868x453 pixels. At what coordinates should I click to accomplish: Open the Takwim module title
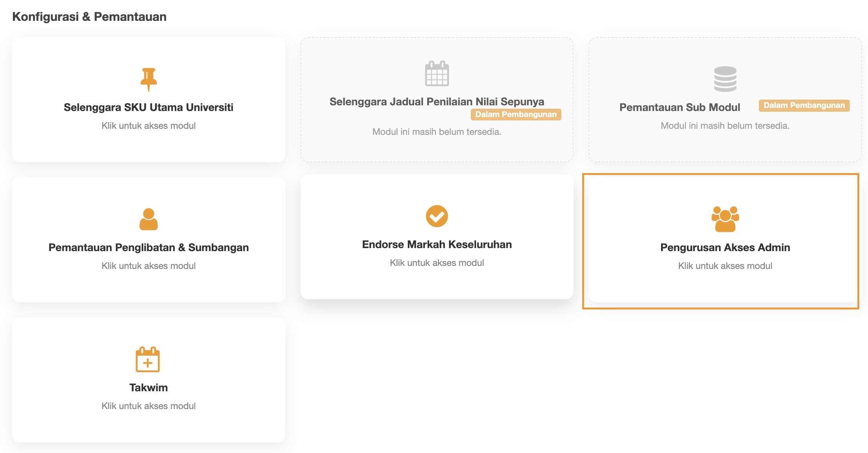(x=149, y=388)
